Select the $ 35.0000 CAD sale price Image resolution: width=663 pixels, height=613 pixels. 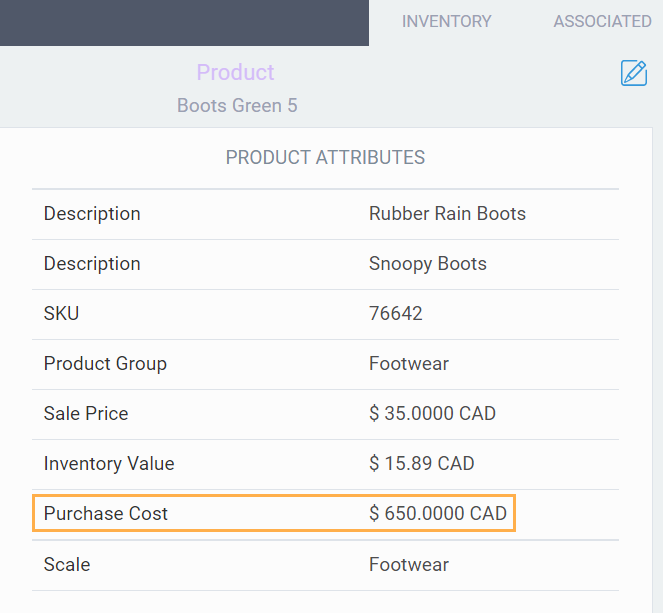click(432, 413)
